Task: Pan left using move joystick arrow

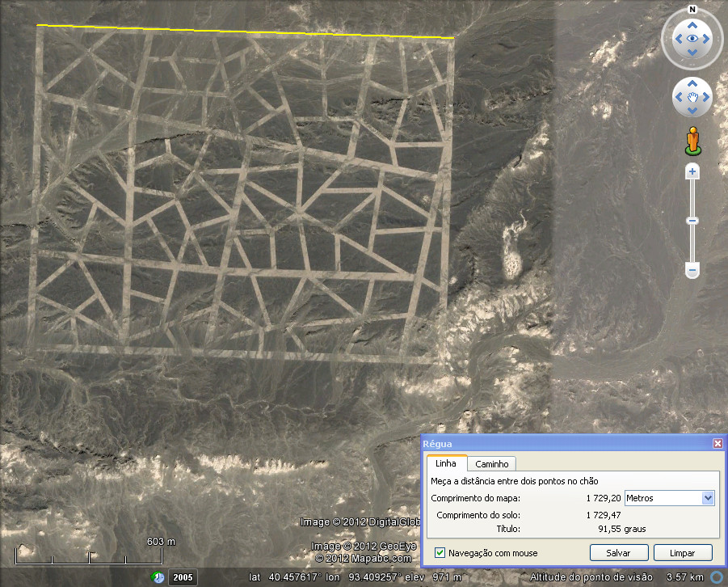Action: (x=678, y=98)
